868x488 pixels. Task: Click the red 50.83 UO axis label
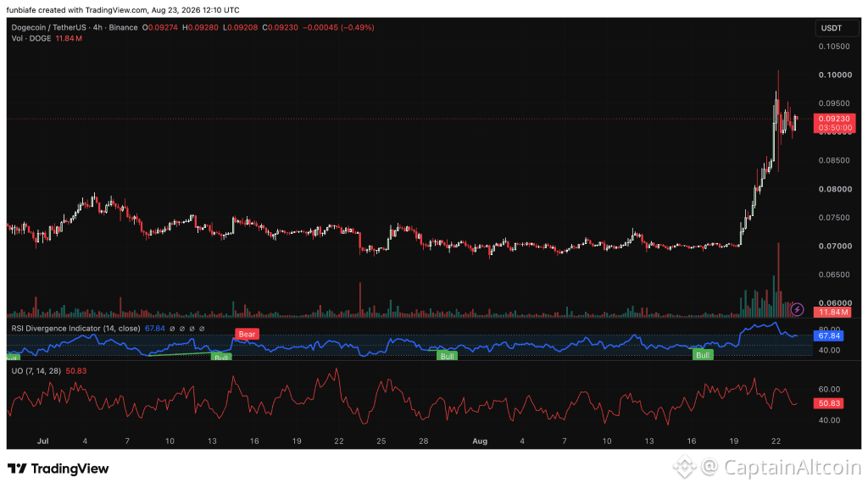pos(829,403)
